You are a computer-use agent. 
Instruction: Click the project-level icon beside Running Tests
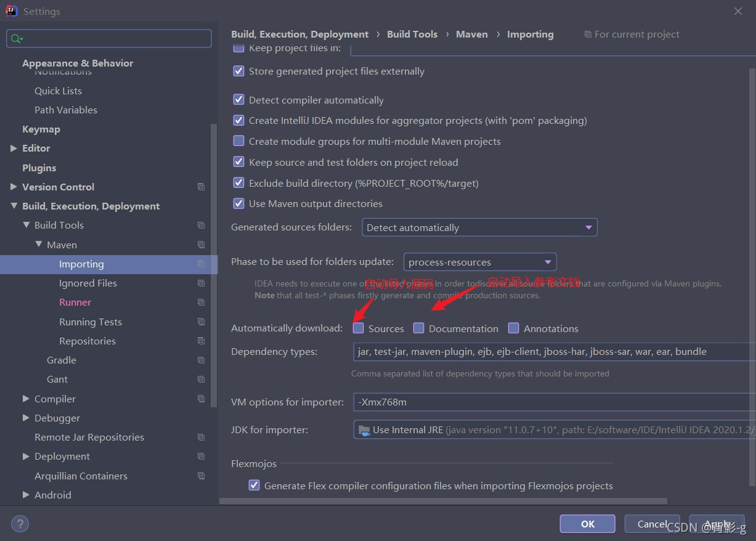[201, 322]
